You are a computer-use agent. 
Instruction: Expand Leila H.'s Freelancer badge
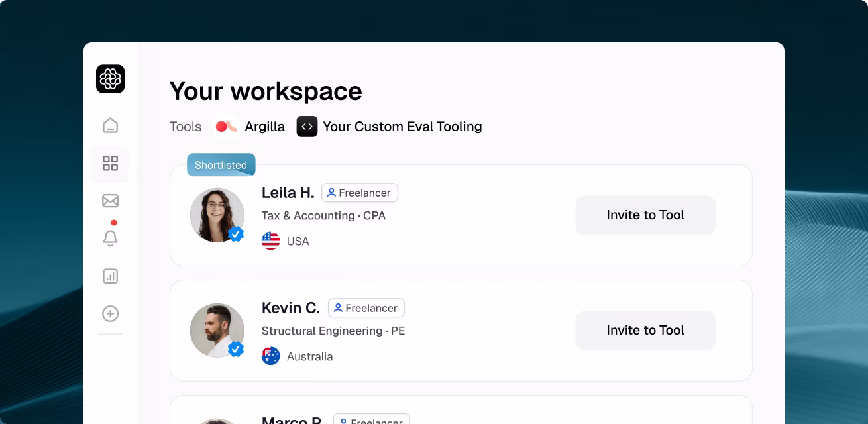point(360,193)
